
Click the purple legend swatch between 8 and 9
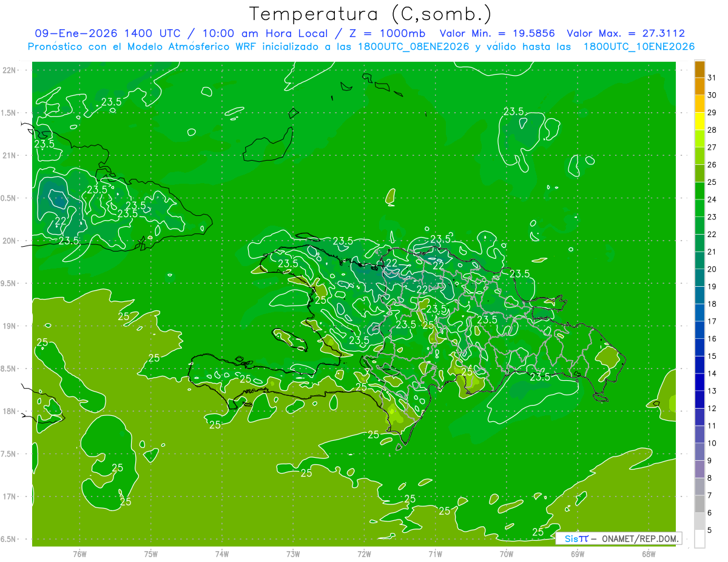(699, 470)
